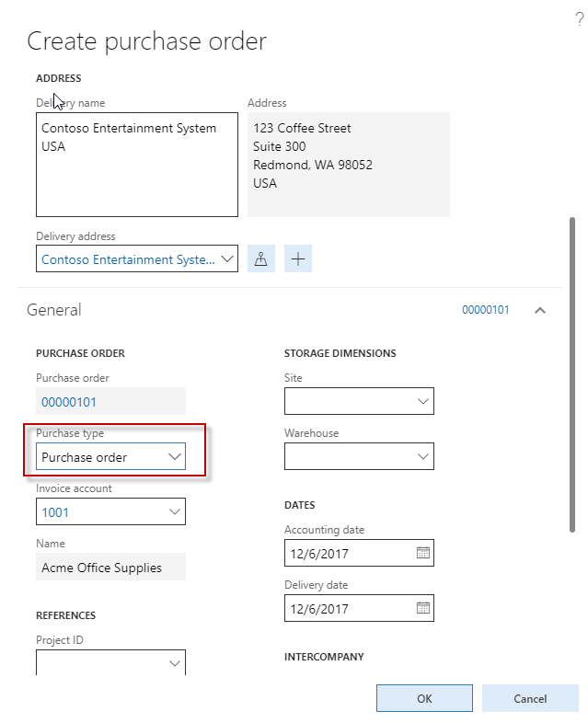
Task: Open the Accounting date calendar picker
Action: point(423,553)
